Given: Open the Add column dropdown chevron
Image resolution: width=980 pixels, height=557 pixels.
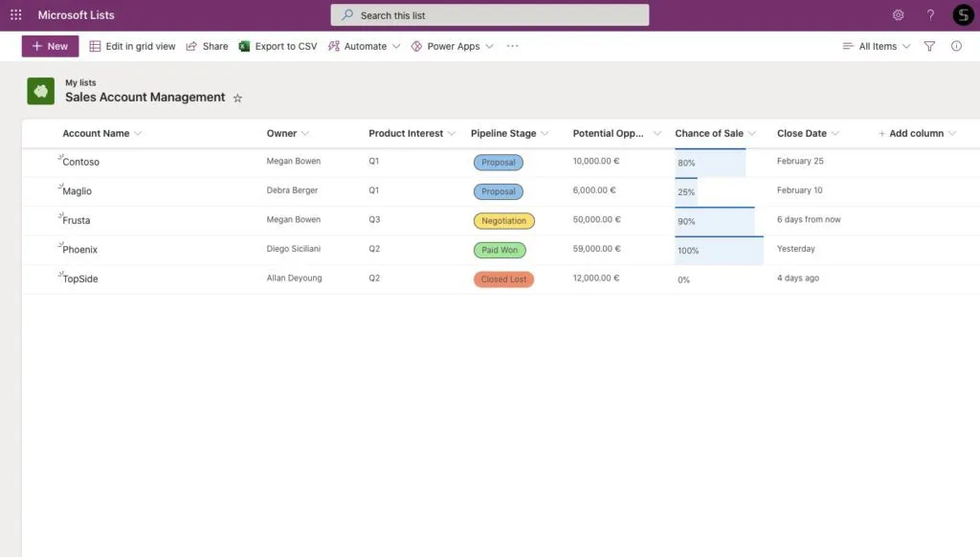Looking at the screenshot, I should [x=952, y=134].
